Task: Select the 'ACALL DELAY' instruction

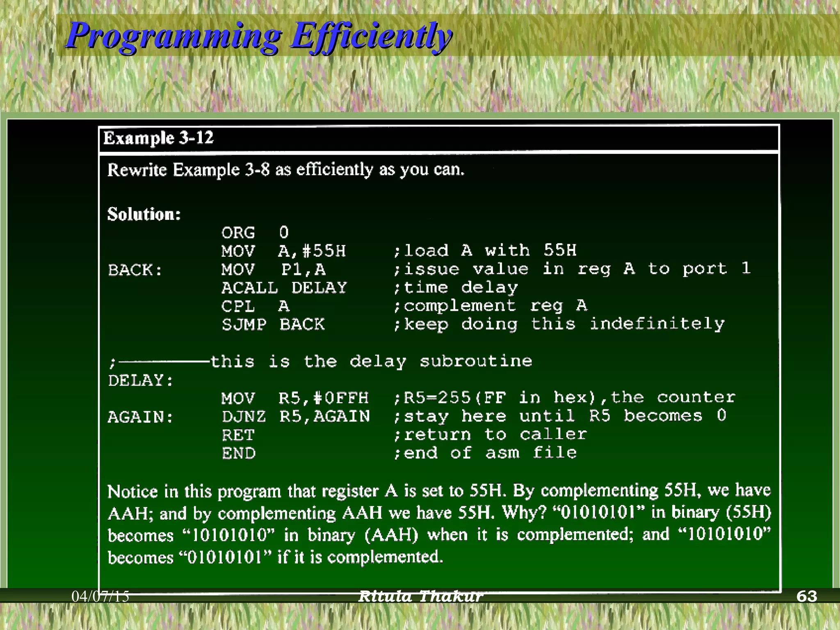Action: 284,288
